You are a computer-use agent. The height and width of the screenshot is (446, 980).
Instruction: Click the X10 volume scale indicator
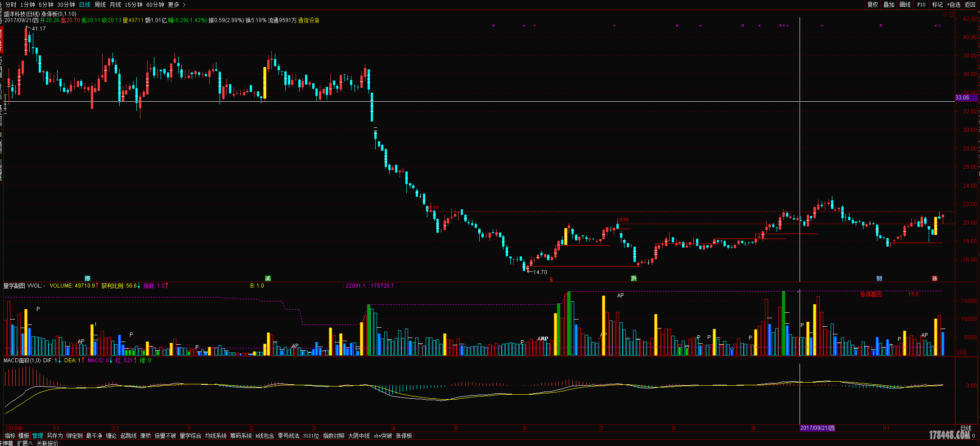click(961, 353)
